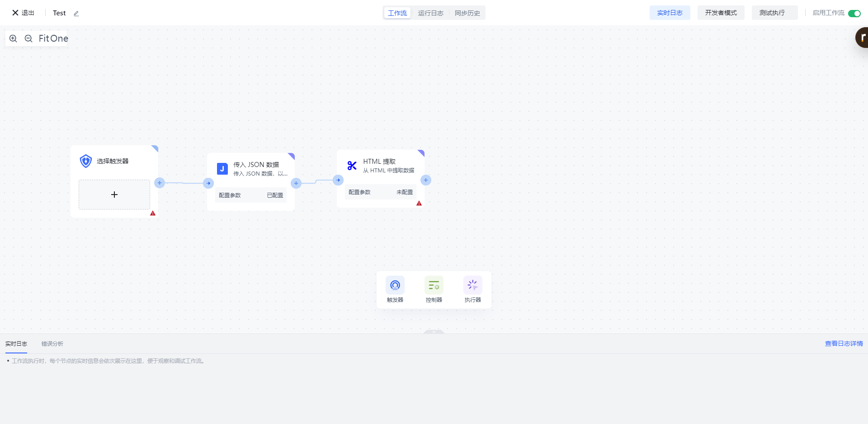Click the shield icon on trigger node
This screenshot has width=868, height=424.
coord(86,161)
